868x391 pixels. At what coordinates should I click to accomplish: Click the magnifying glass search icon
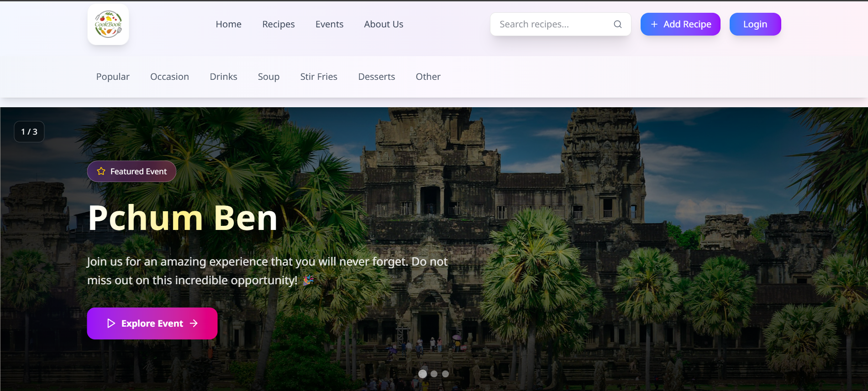click(x=617, y=24)
